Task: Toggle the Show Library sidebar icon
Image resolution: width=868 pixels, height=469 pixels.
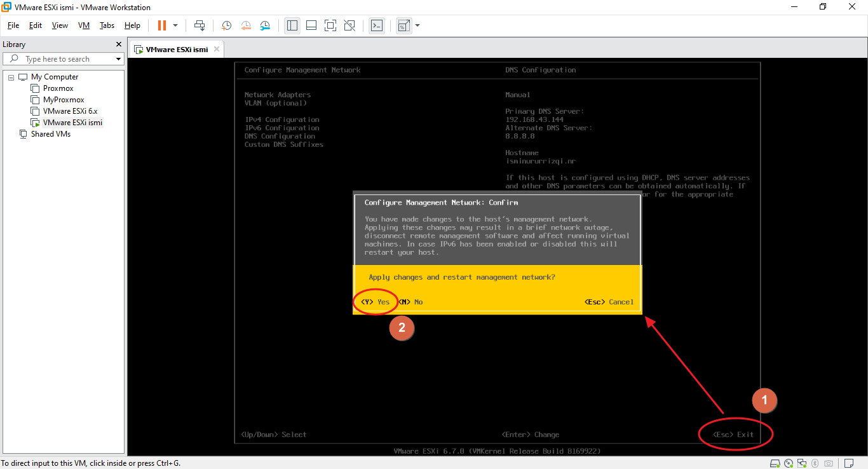Action: pyautogui.click(x=292, y=25)
